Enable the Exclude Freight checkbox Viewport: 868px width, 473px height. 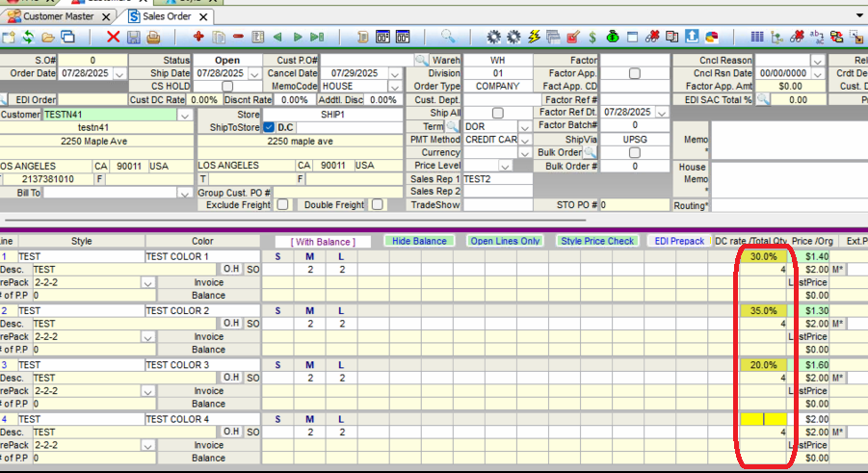[282, 205]
